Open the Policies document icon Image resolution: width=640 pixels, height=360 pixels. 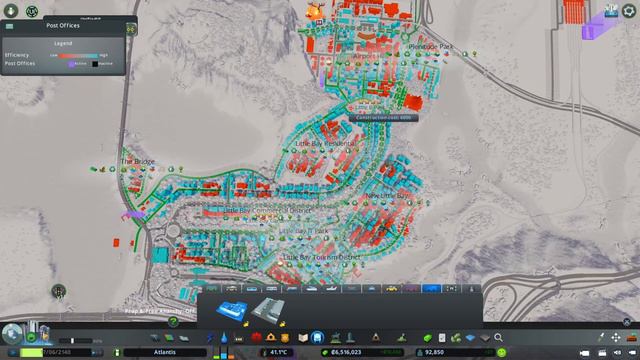coord(442,338)
